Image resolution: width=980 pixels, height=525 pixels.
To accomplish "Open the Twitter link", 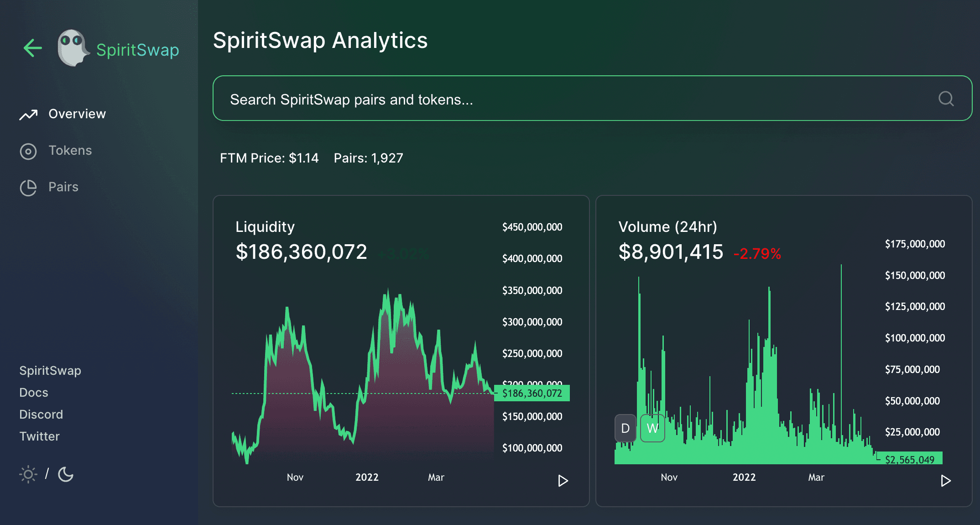I will [x=39, y=436].
